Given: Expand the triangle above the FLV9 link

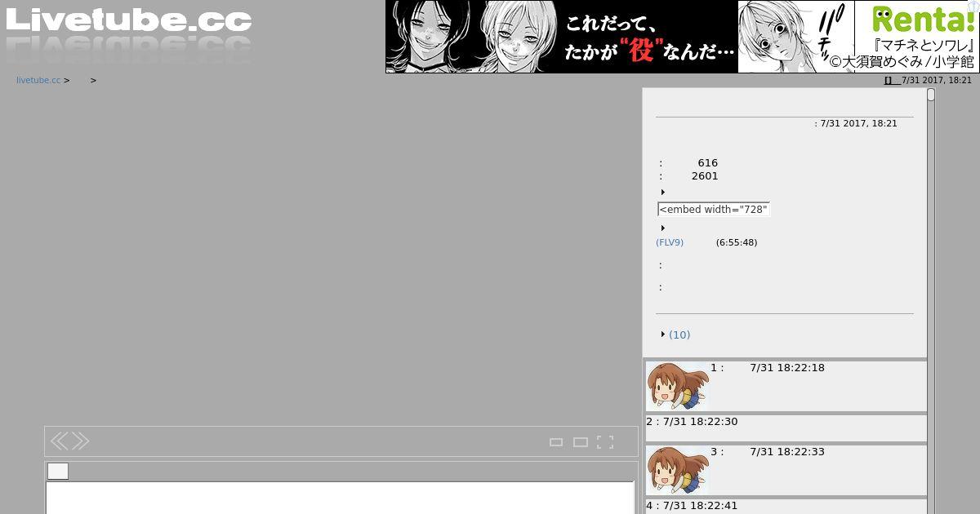Looking at the screenshot, I should pos(662,228).
